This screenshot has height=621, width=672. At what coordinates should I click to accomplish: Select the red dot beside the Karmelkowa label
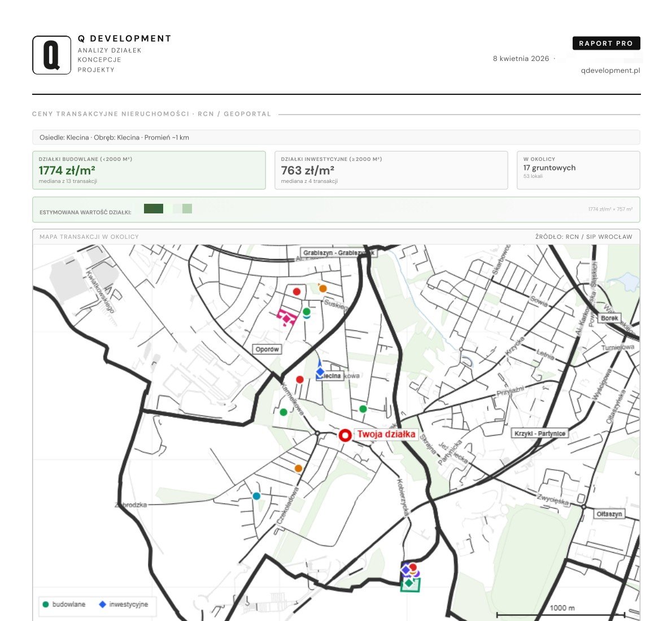pos(299,380)
